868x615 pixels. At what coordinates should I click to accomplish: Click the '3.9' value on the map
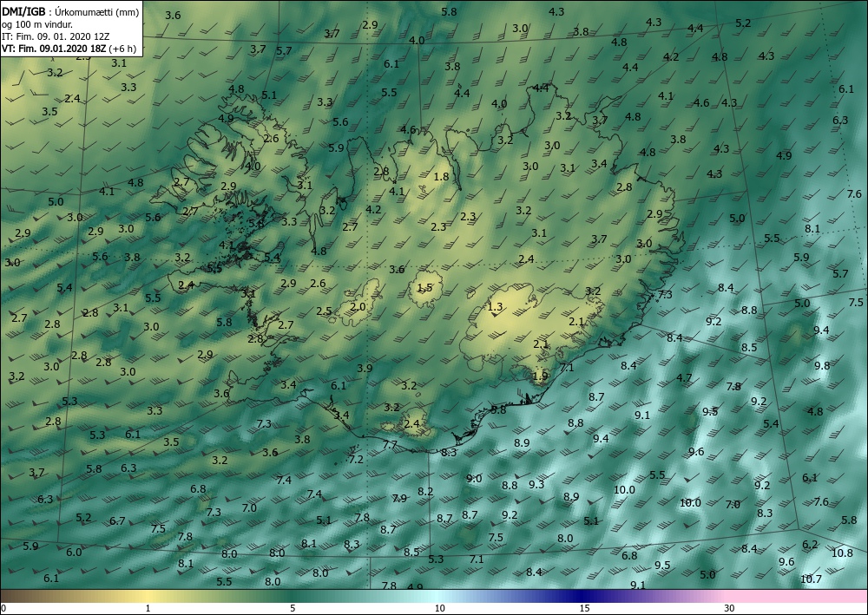pyautogui.click(x=365, y=368)
